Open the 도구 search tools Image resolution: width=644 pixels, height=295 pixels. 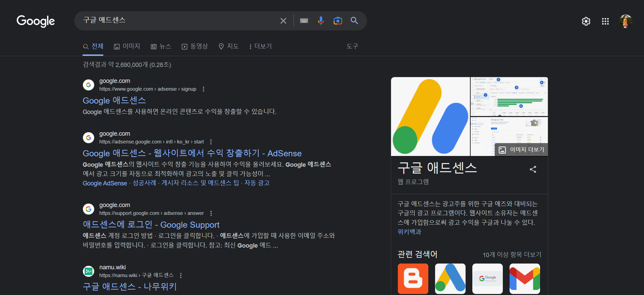(352, 46)
